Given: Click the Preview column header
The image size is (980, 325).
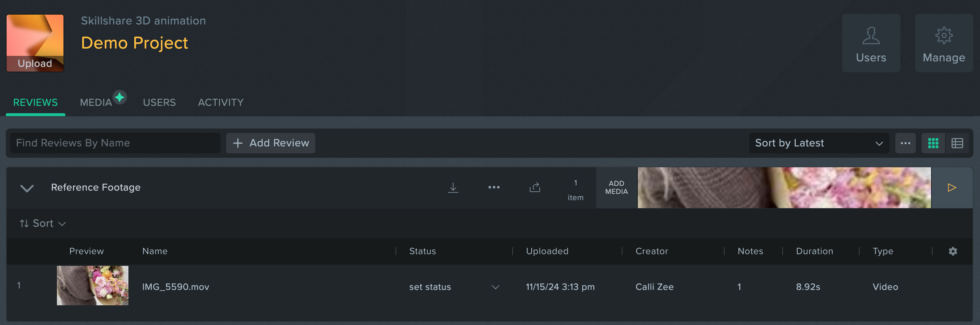Looking at the screenshot, I should (86, 251).
